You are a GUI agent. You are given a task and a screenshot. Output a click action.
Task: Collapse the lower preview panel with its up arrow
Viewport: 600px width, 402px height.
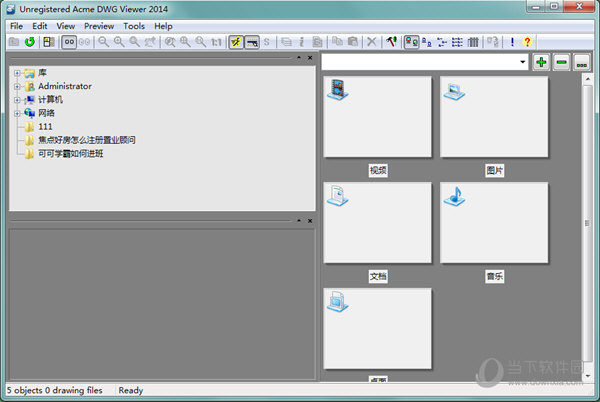coord(299,221)
